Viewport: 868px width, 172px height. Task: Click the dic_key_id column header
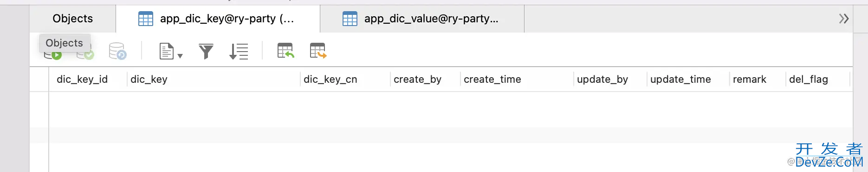click(x=82, y=79)
